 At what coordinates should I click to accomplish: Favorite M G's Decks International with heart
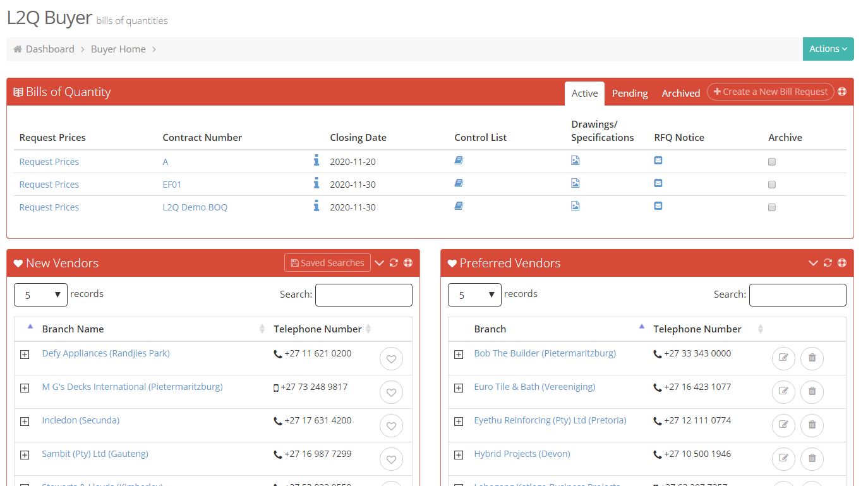click(x=391, y=392)
